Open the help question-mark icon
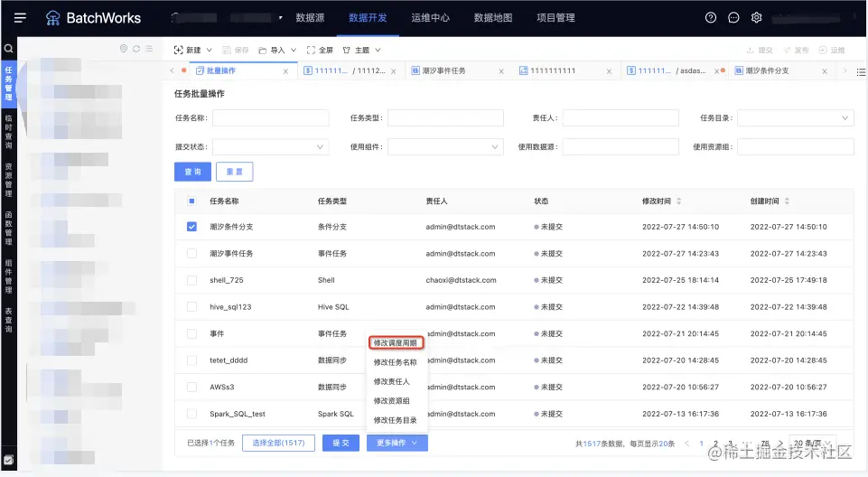This screenshot has height=477, width=868. (711, 18)
